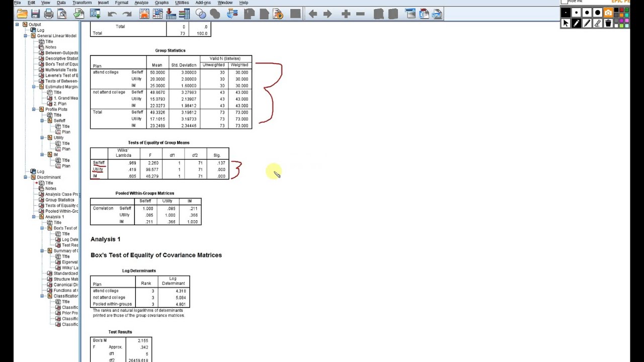The height and width of the screenshot is (362, 644).
Task: Click the Log Determinants table title
Action: pos(139,270)
